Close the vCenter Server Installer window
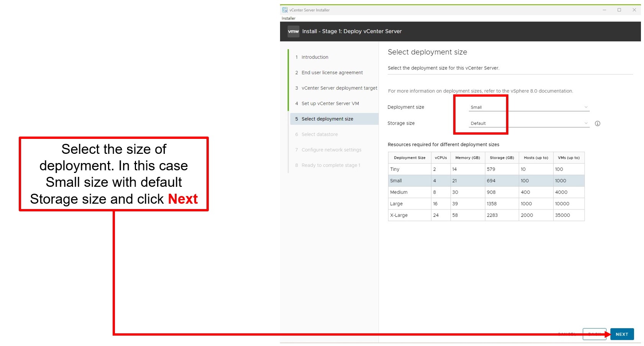 (x=634, y=10)
